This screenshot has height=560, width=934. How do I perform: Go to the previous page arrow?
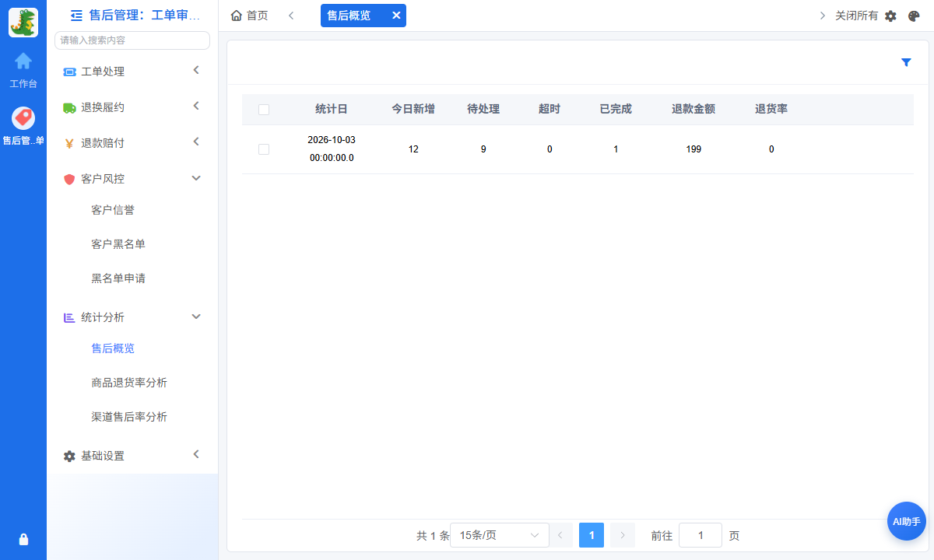pos(560,535)
